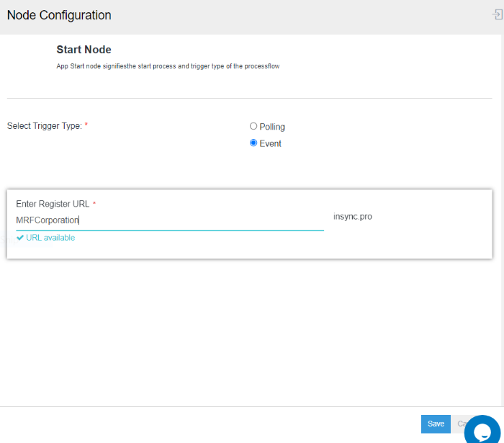Click the red asterisk beside Register URL
The height and width of the screenshot is (443, 504).
(94, 204)
